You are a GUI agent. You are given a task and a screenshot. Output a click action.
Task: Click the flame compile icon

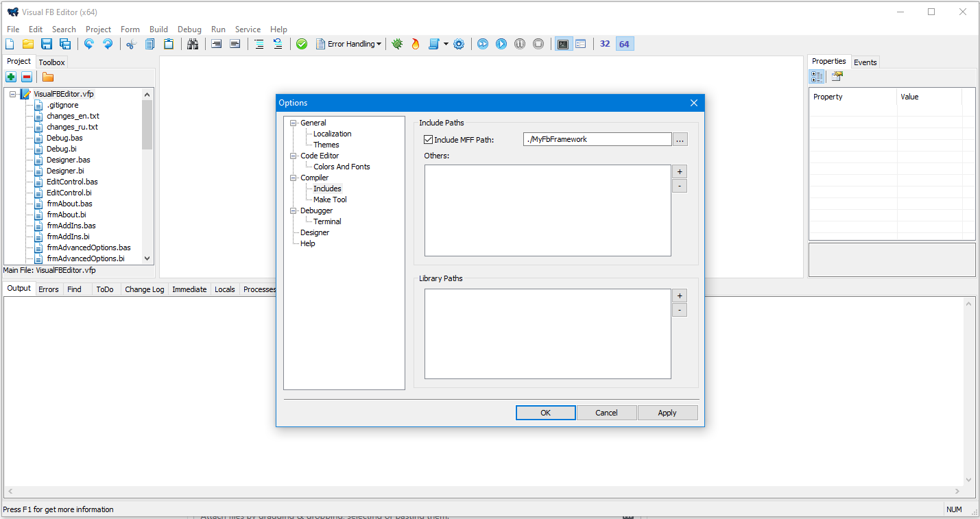(x=415, y=43)
